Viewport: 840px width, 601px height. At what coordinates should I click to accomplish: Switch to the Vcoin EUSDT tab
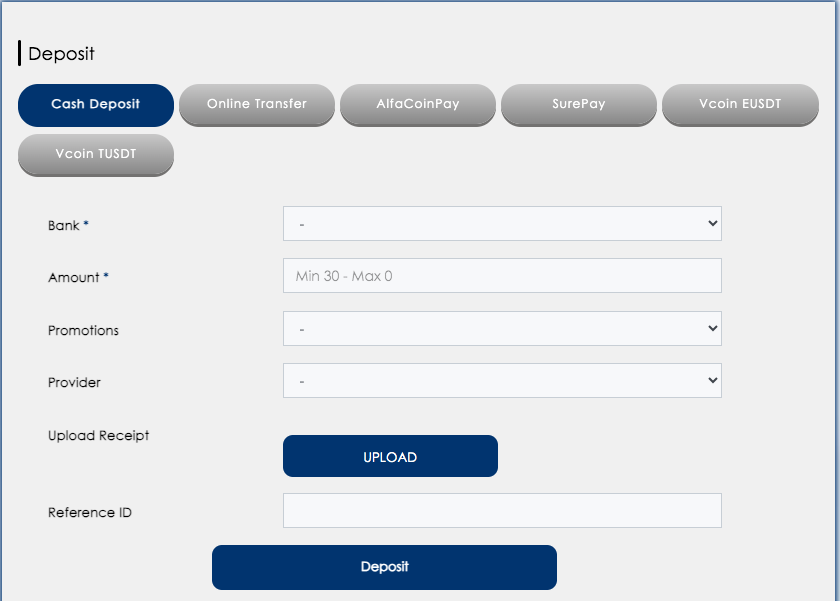click(740, 104)
